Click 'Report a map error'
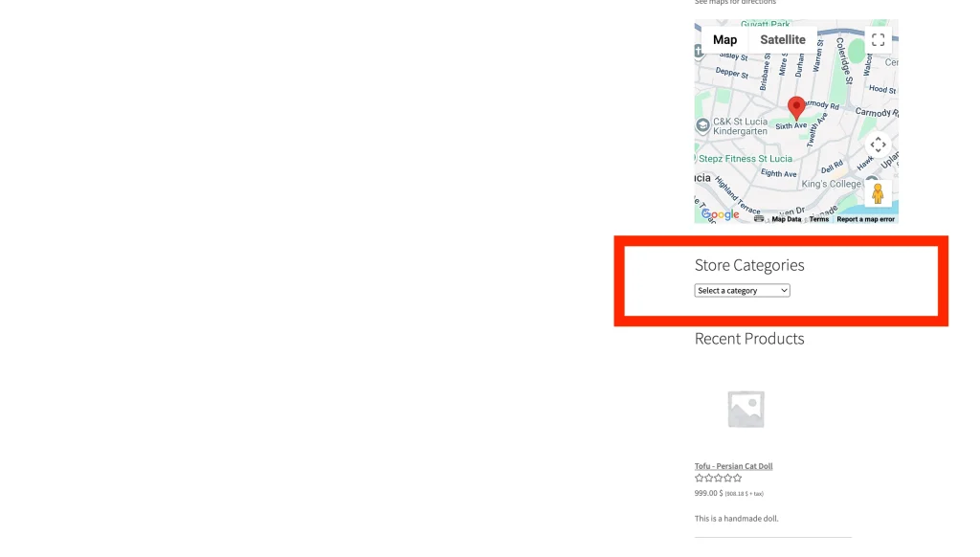 [x=865, y=219]
